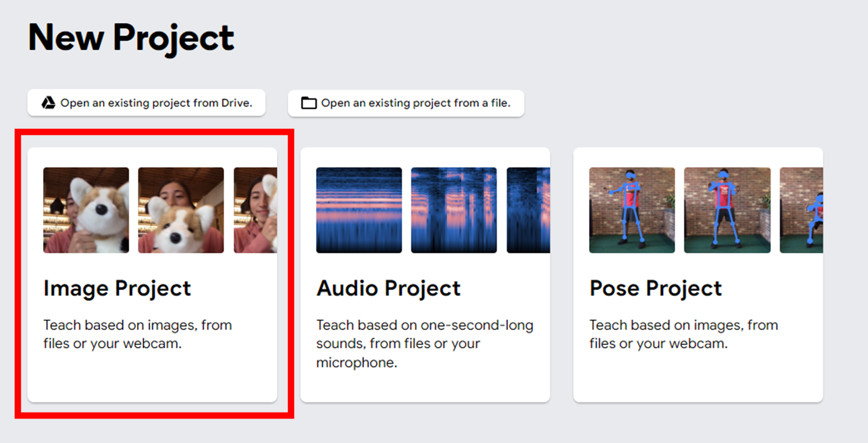Screen dimensions: 868x443
Task: Click first spectrogram thumbnail in Audio Project
Action: (x=359, y=210)
